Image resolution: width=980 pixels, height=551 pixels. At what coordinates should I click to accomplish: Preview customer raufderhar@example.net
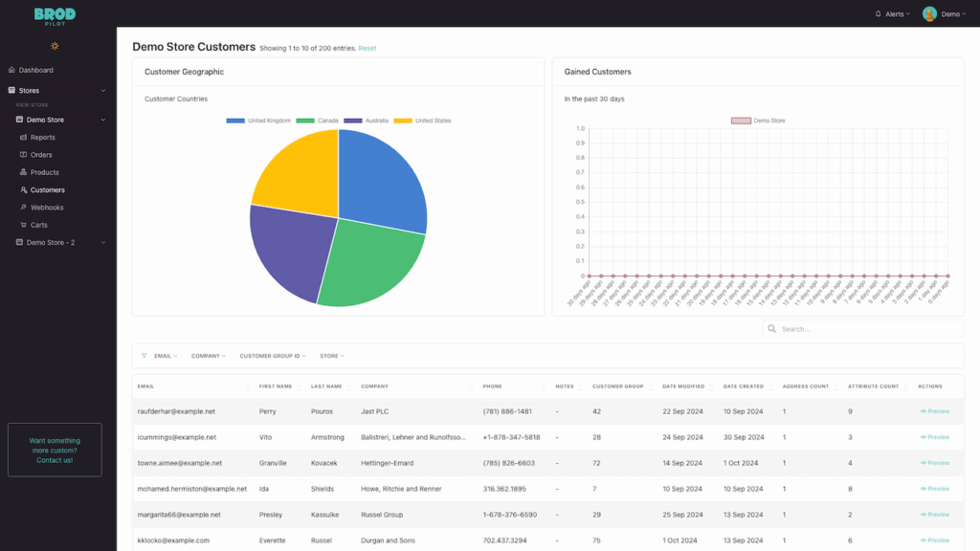tap(935, 411)
